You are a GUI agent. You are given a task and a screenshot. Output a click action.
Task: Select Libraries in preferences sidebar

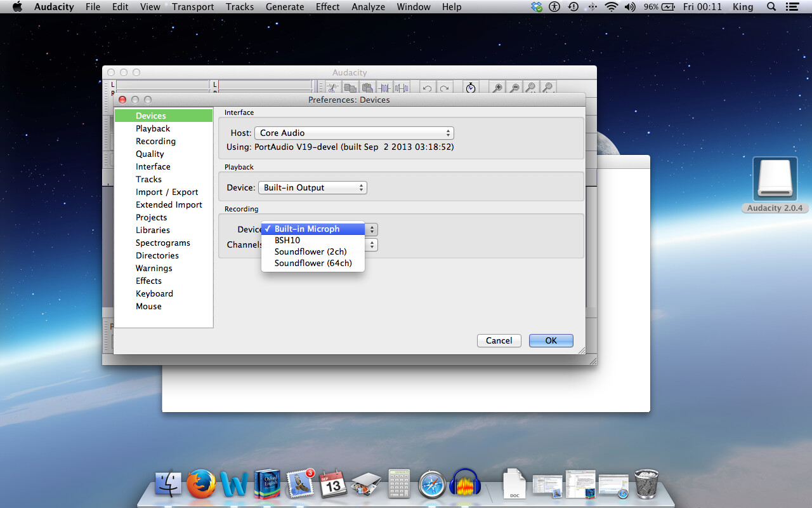164,230
